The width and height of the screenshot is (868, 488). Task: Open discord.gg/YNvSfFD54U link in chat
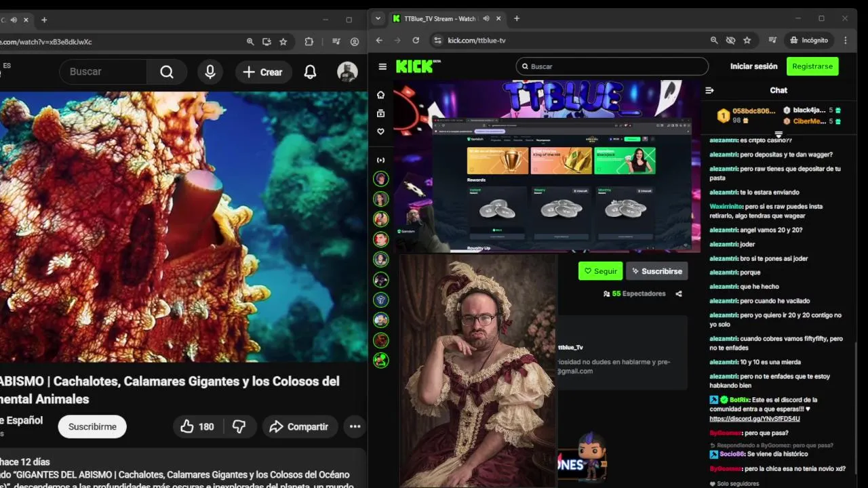(754, 418)
